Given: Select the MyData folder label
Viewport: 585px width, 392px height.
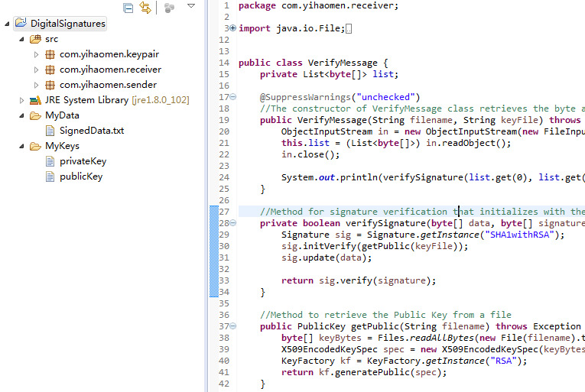Looking at the screenshot, I should click(62, 115).
